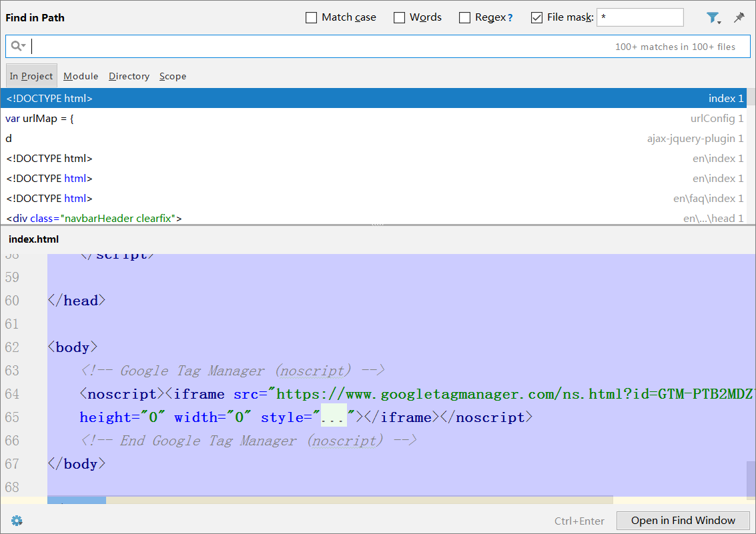Click the File mask combo box

click(x=639, y=17)
